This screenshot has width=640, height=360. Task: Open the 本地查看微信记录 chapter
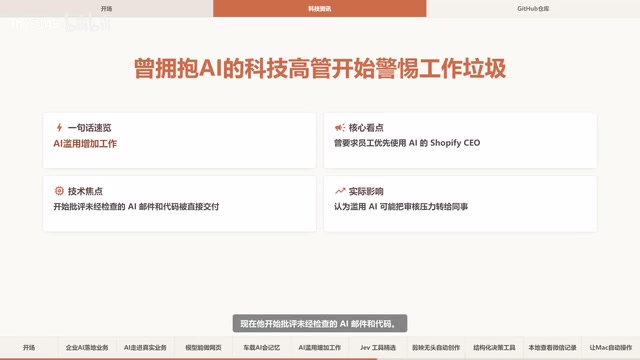(x=552, y=347)
